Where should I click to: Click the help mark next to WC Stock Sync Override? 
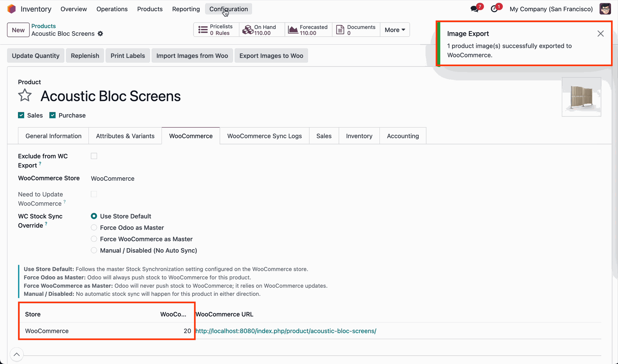(46, 223)
